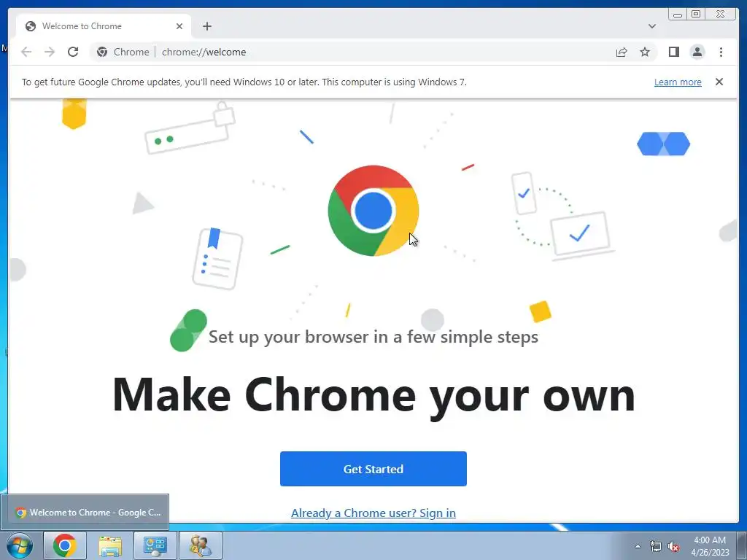747x560 pixels.
Task: Click the Welcome to Chrome taskbar preview
Action: [85, 513]
